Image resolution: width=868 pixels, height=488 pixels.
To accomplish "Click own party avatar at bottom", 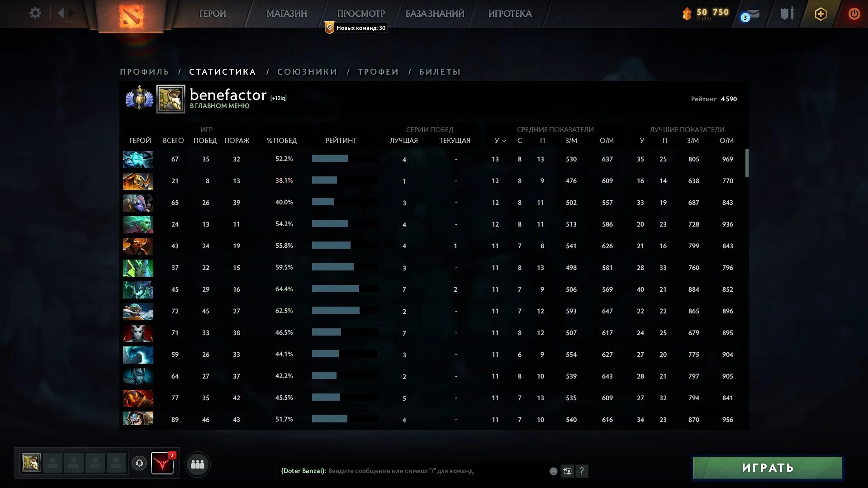I will (x=31, y=463).
